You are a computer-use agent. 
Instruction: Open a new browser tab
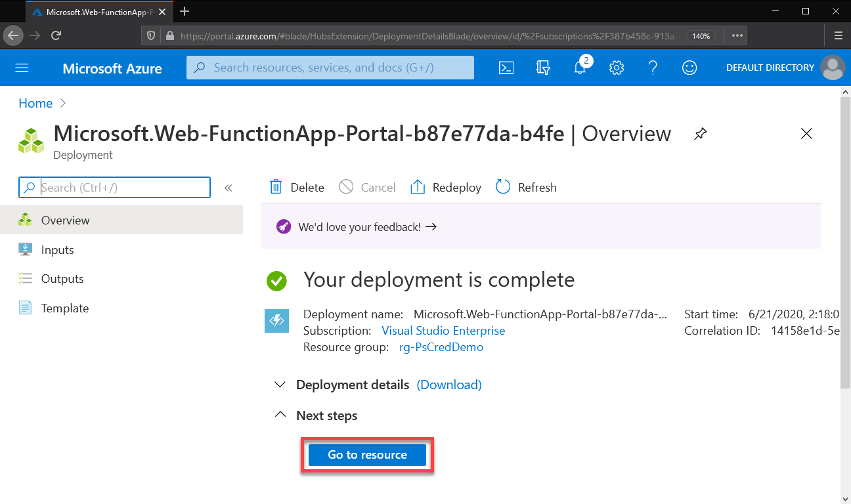185,11
